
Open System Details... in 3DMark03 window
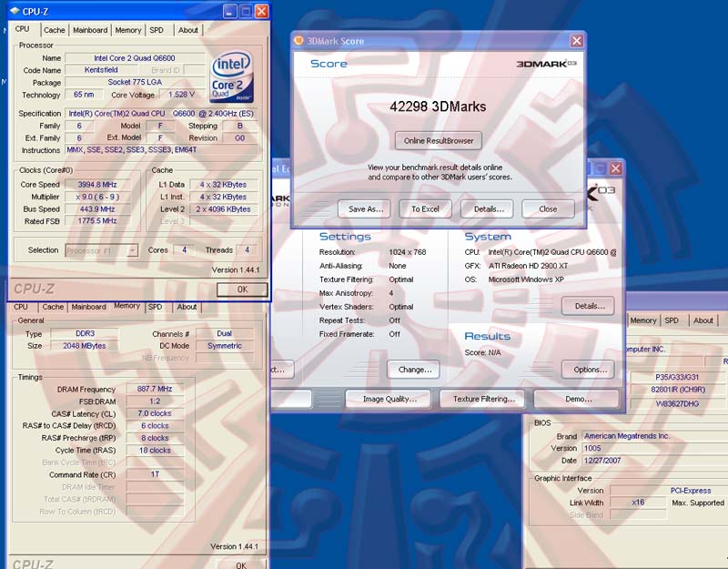coord(590,306)
